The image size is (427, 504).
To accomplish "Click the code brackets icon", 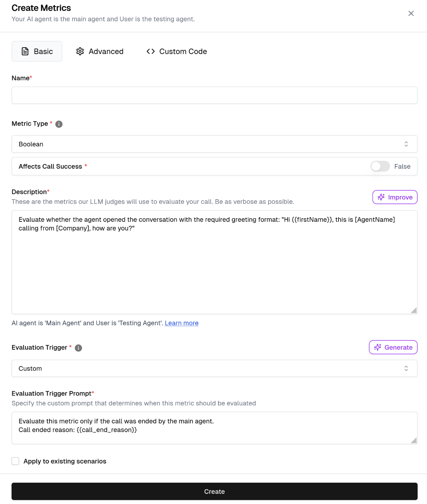I will point(151,51).
